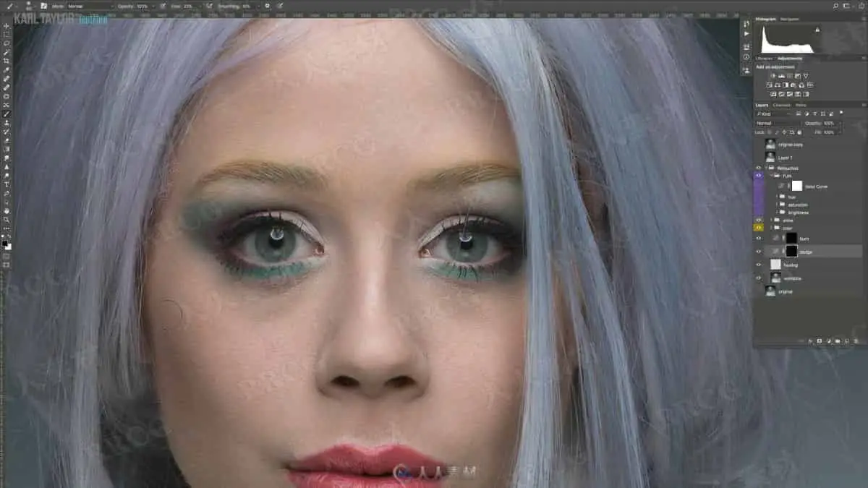The height and width of the screenshot is (488, 868).
Task: Open the Histogram panel menu
Action: (x=864, y=19)
